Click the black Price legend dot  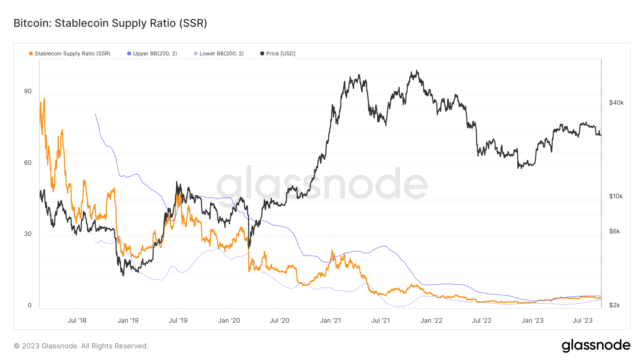[262, 54]
